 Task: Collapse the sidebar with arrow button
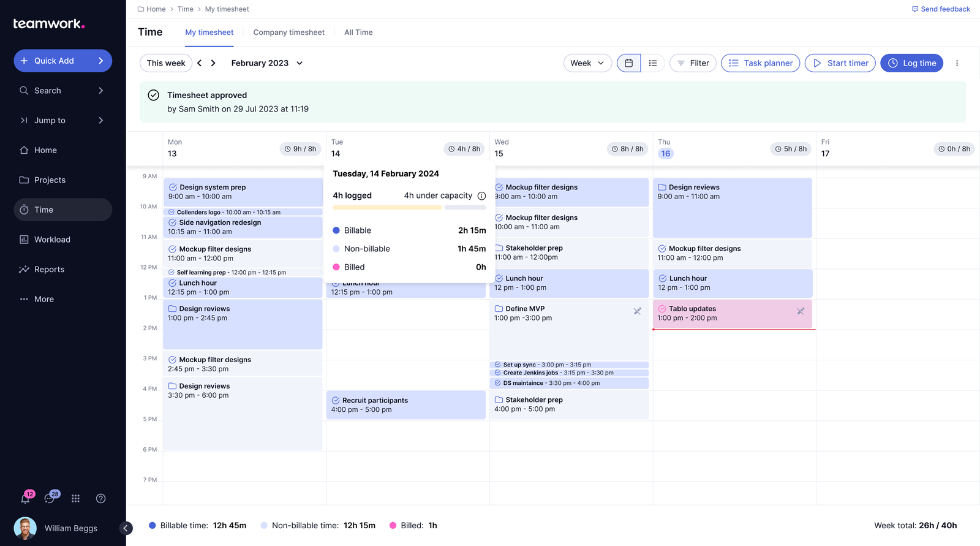pyautogui.click(x=126, y=528)
